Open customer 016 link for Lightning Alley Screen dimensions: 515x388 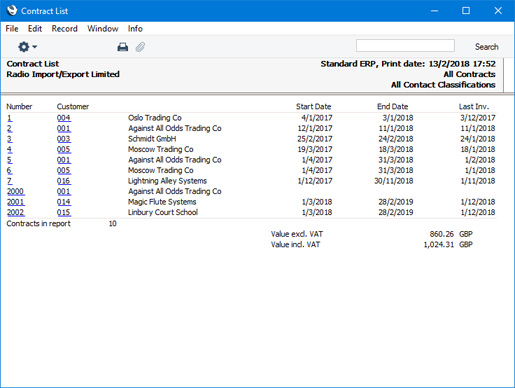[x=64, y=181]
